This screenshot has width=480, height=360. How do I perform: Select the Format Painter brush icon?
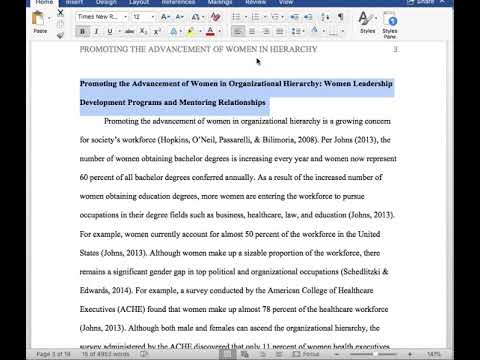[60, 35]
